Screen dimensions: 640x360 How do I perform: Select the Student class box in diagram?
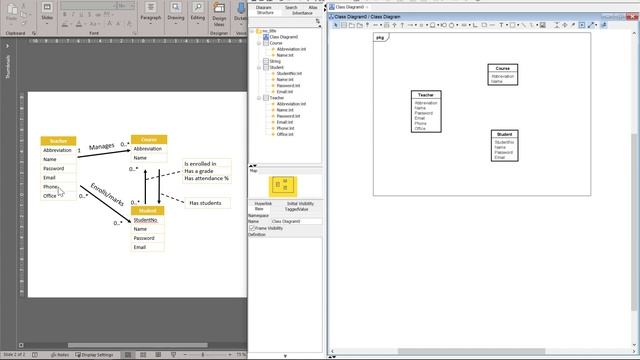[x=504, y=146]
